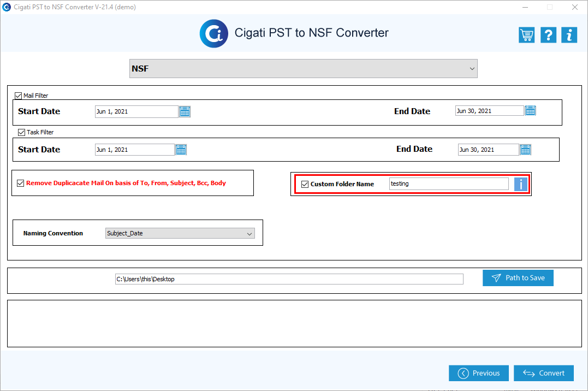Click the Cigati logo in the header
Viewport: 588px width, 391px height.
click(x=214, y=34)
